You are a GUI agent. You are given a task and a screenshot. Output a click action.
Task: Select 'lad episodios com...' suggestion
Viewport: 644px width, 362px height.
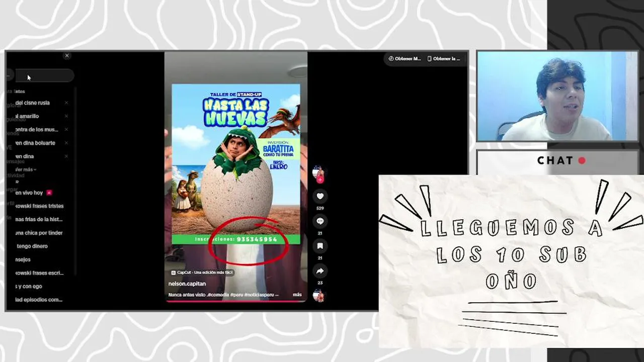coord(39,300)
